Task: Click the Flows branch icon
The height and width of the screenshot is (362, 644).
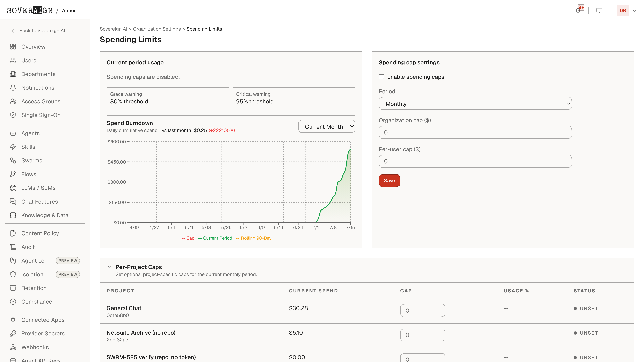Action: (x=13, y=174)
